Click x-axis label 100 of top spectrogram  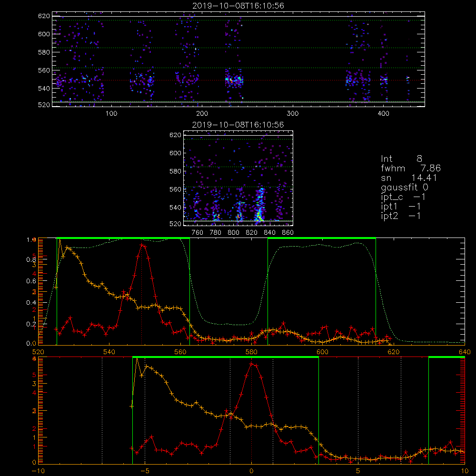(111, 114)
